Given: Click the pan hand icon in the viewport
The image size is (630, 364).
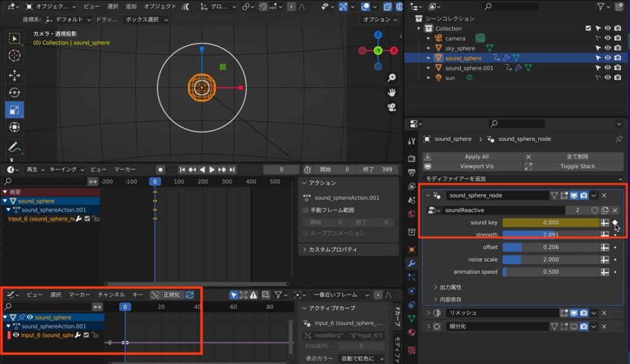Looking at the screenshot, I should [x=392, y=93].
